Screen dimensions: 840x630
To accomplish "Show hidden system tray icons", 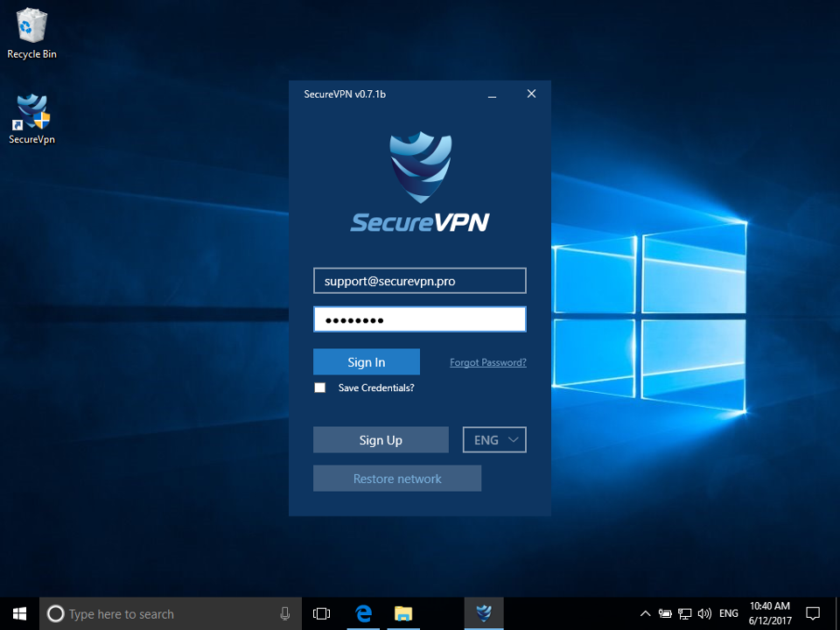I will click(x=646, y=614).
